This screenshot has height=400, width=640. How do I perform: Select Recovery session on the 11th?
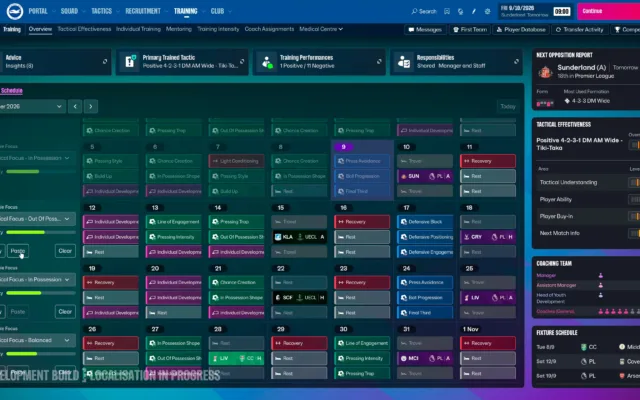click(x=488, y=161)
